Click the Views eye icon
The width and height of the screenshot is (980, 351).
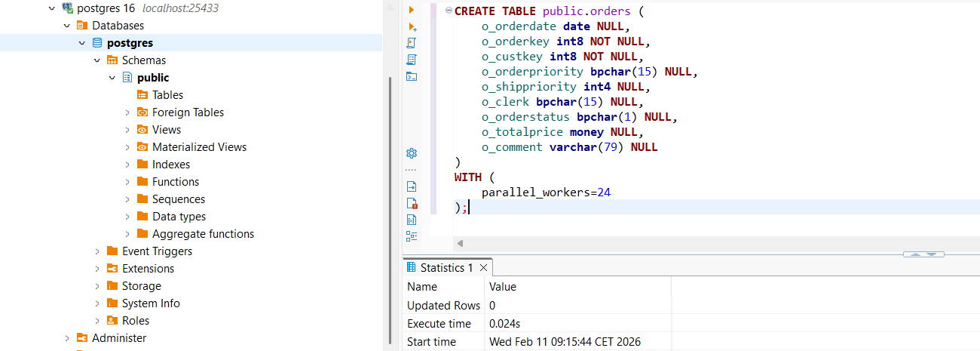(142, 130)
